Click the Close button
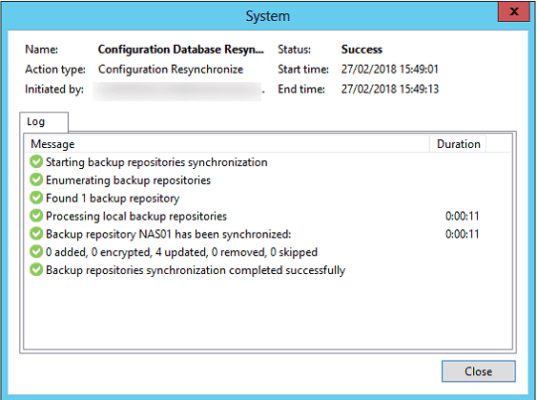Screen dimensions: 537x400 478,371
